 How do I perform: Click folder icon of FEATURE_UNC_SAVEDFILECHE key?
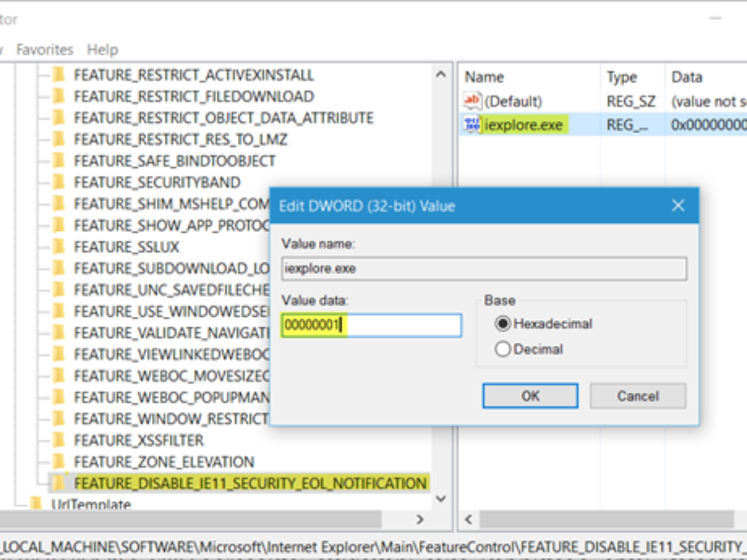[59, 290]
